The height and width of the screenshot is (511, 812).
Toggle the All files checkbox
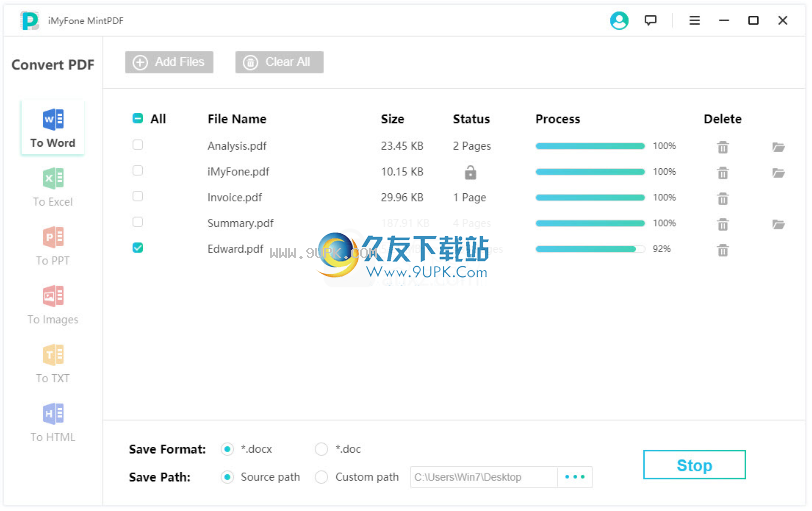point(138,119)
